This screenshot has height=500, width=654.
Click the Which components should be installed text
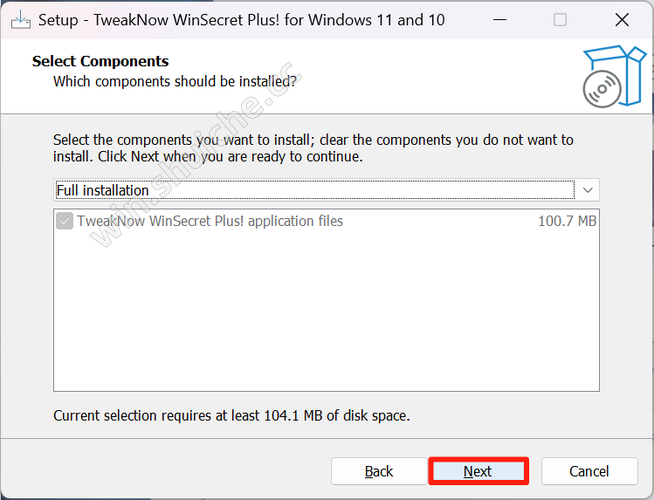click(175, 81)
